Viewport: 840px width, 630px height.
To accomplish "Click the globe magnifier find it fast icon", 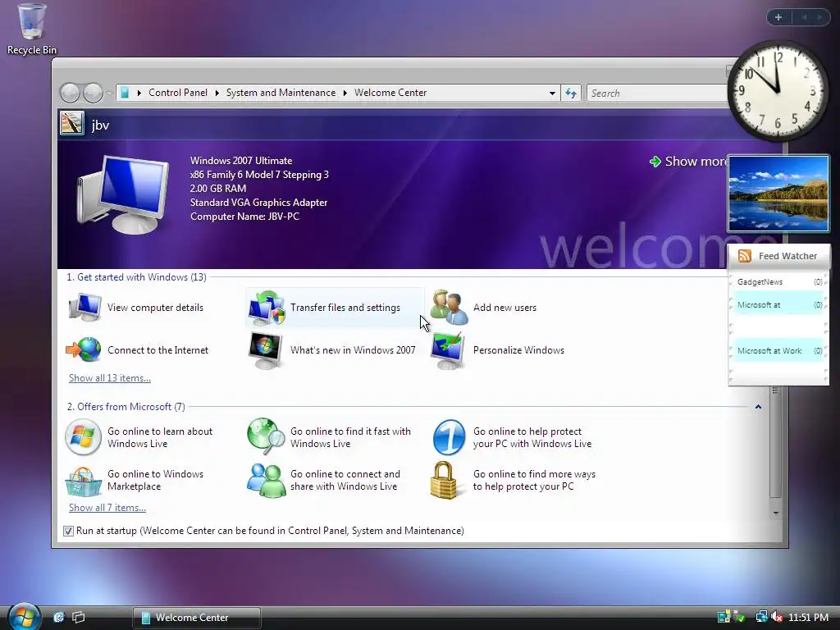I will coord(266,436).
